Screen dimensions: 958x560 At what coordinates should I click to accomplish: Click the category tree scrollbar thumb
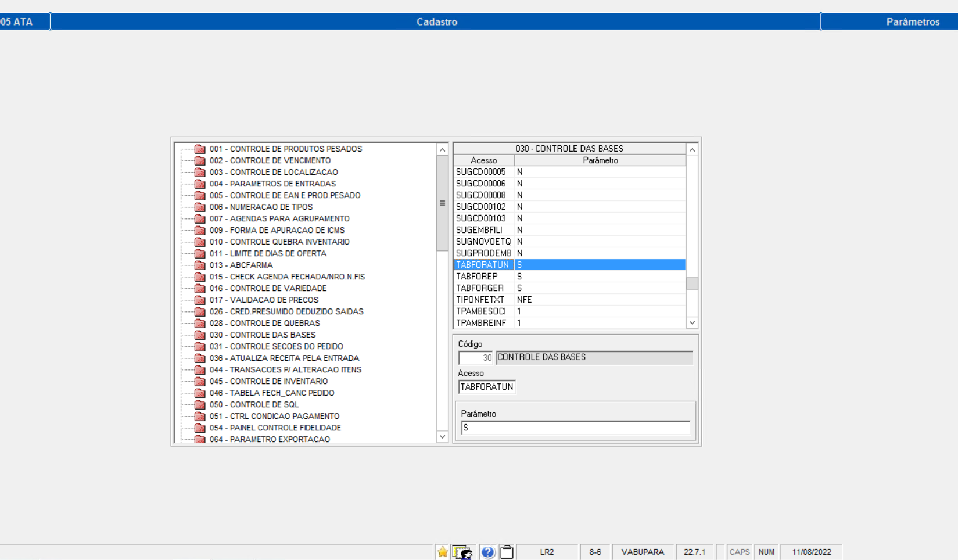(x=442, y=203)
